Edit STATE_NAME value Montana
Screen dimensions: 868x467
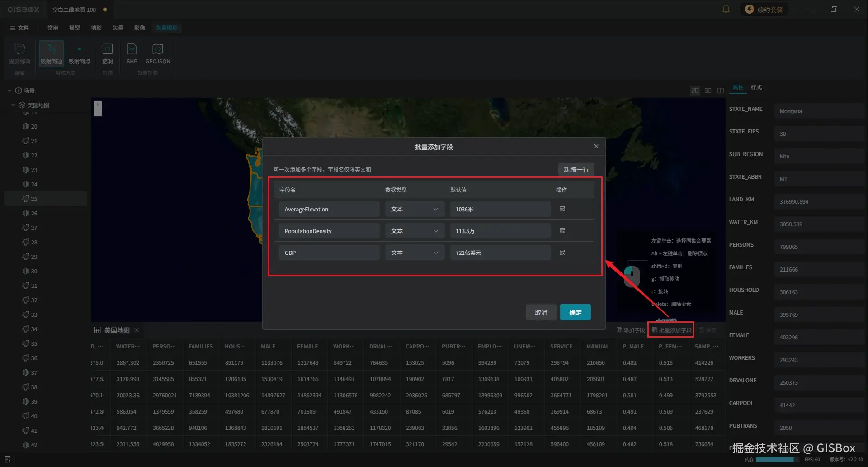[x=819, y=111]
